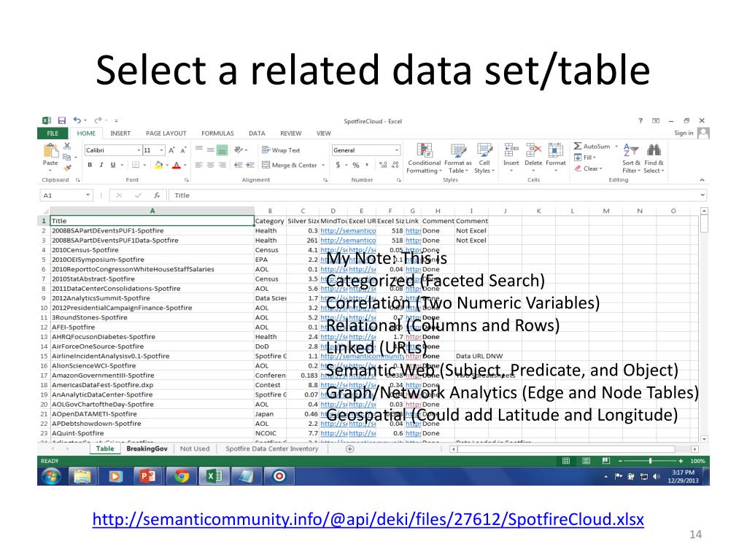Increase cell indent
Viewport: 747px width, 560px height.
click(x=249, y=165)
